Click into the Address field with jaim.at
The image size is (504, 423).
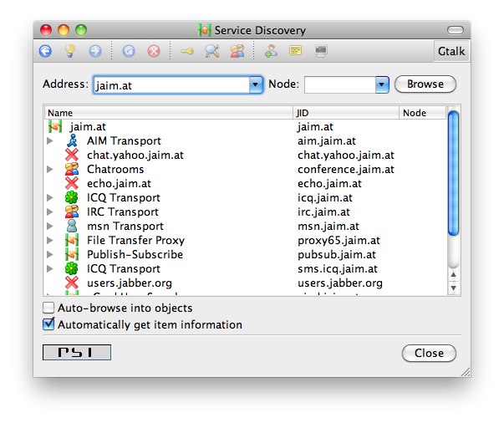coord(171,85)
